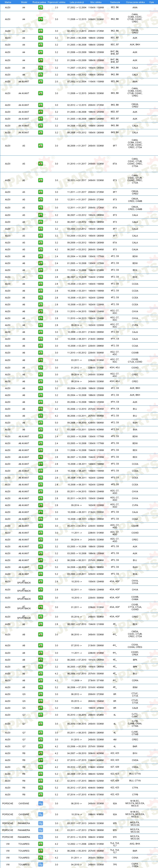Click the petrol icon in the Touareg AXQ, BHX row
This screenshot has width=158, height=868.
coord(40,844)
